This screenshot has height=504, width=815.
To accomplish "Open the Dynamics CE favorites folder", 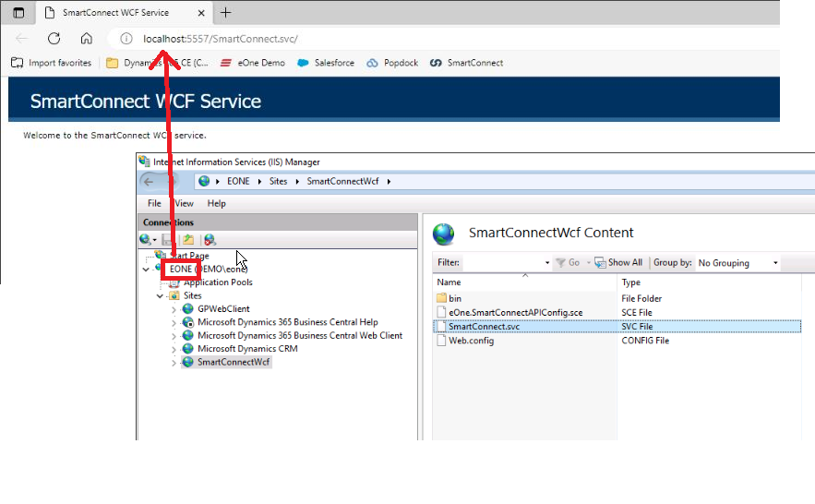I will (157, 63).
